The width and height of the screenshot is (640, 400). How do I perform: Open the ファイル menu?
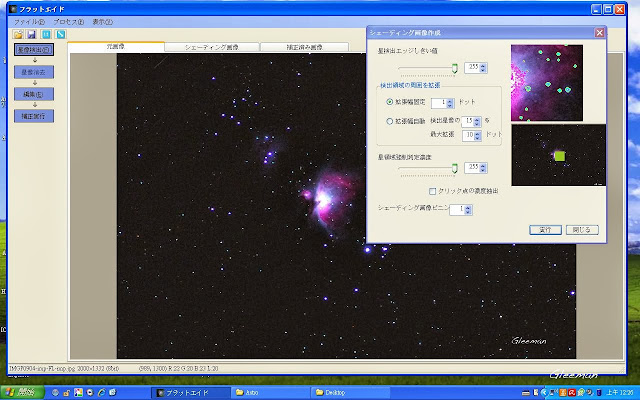tap(29, 22)
